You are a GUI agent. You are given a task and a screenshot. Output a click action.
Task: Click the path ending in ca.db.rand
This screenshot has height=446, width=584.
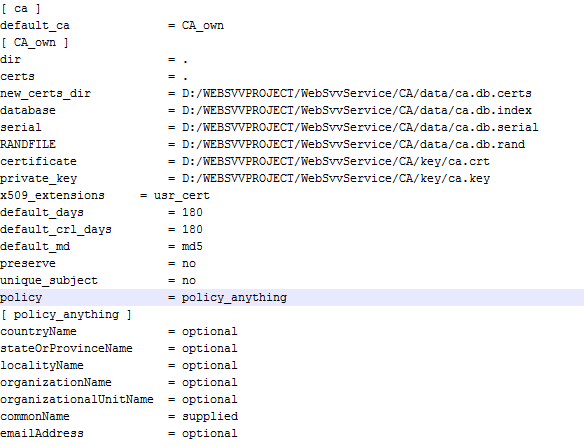pos(353,144)
